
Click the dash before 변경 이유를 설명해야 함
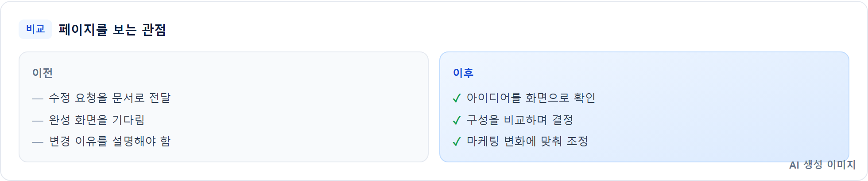coord(38,142)
